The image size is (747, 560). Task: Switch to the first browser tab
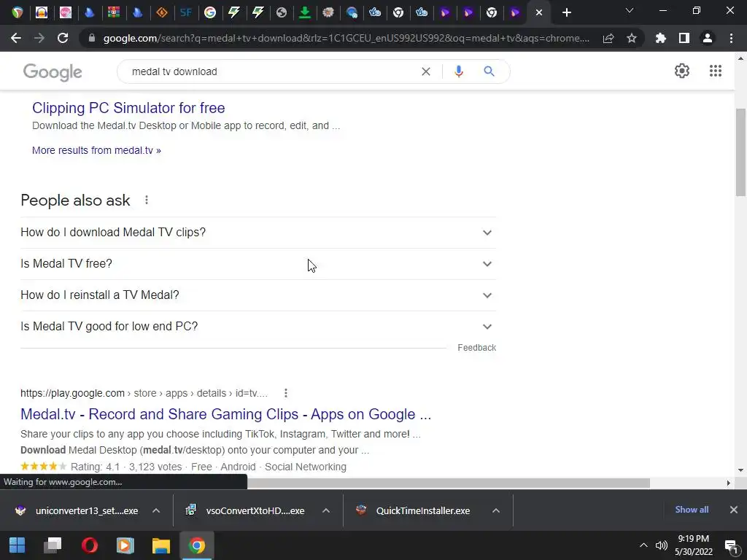[18, 12]
